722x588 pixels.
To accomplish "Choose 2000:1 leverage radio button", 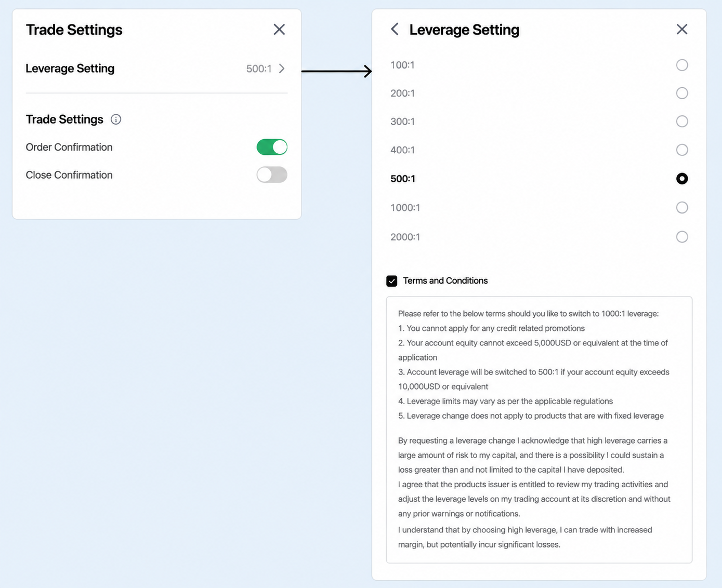I will (682, 237).
